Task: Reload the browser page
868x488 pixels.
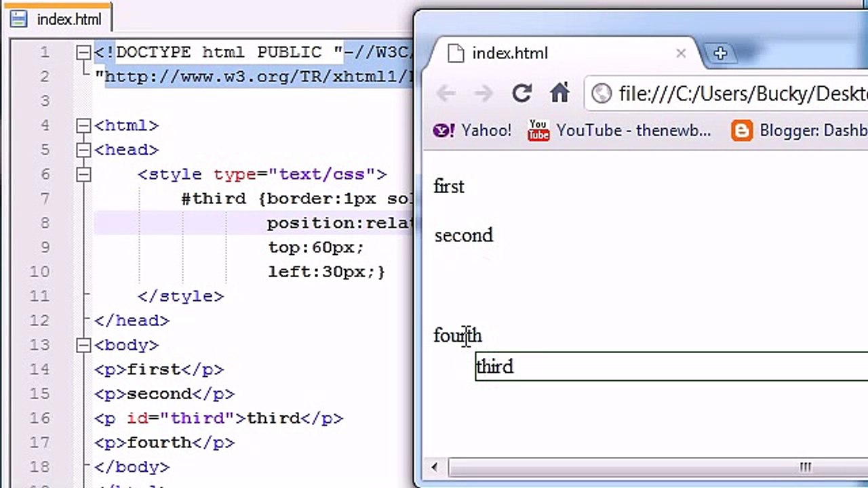Action: [x=521, y=94]
